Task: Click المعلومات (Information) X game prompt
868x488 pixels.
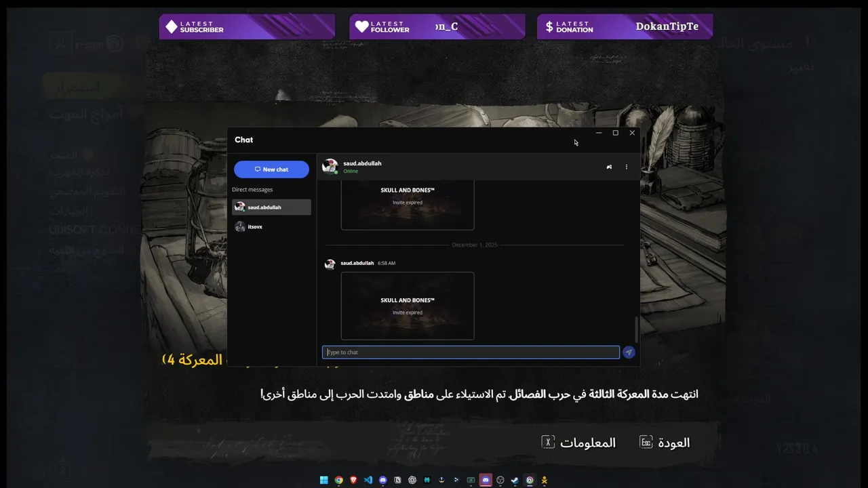Action: coord(578,443)
